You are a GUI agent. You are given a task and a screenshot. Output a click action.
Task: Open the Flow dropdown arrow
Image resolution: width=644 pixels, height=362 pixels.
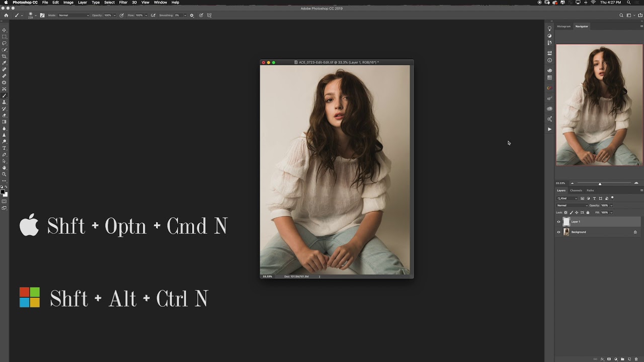(146, 15)
